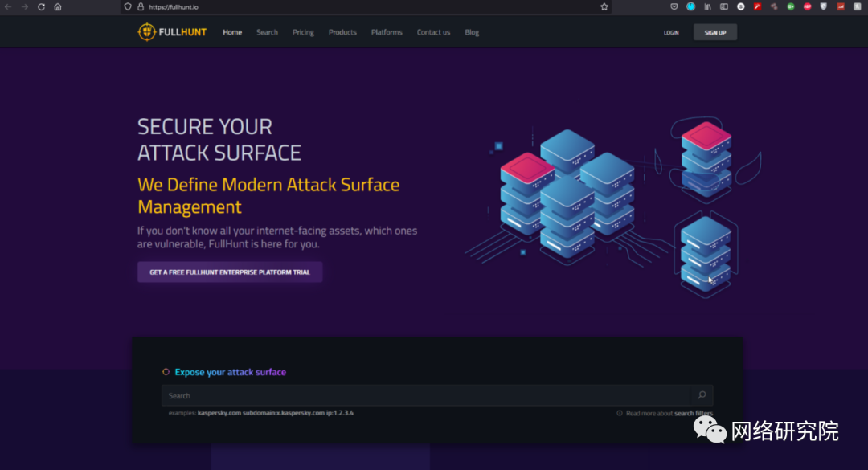868x470 pixels.
Task: Open the Library bookshelf icon
Action: coord(707,6)
